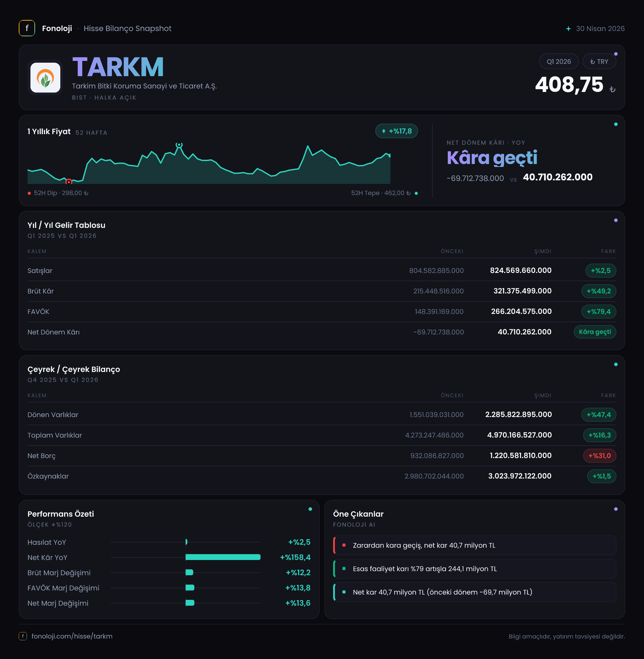Open the fonoloji.com/hisse/tarkm link
The height and width of the screenshot is (659, 644).
pyautogui.click(x=72, y=636)
